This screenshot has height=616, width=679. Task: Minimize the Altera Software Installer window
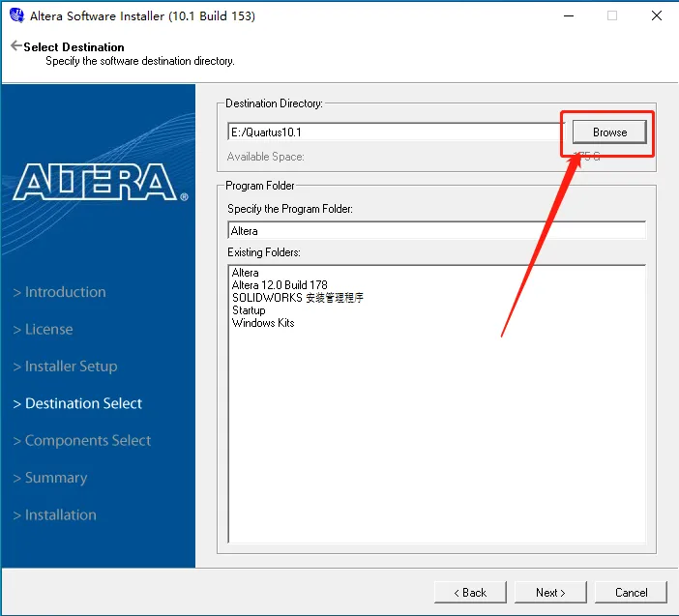(569, 15)
